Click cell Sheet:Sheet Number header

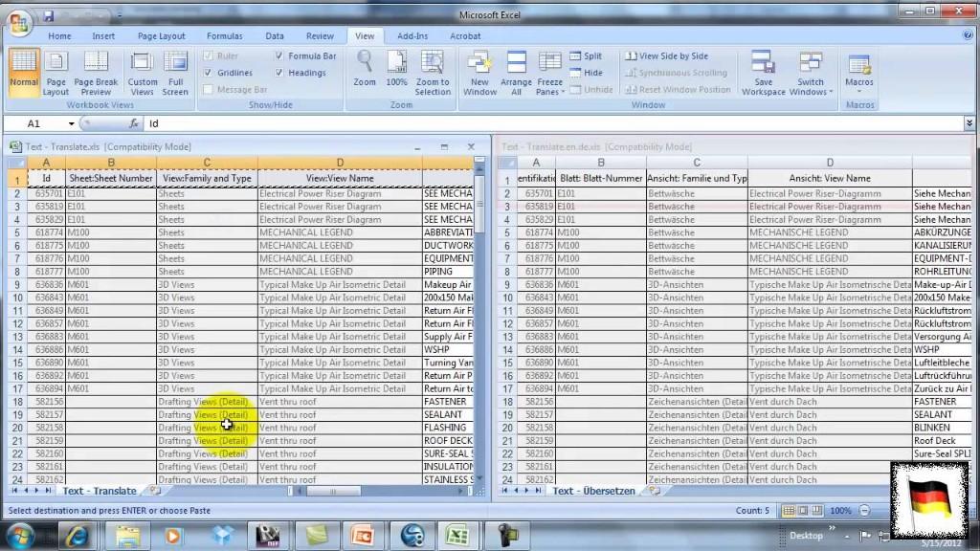(x=111, y=179)
